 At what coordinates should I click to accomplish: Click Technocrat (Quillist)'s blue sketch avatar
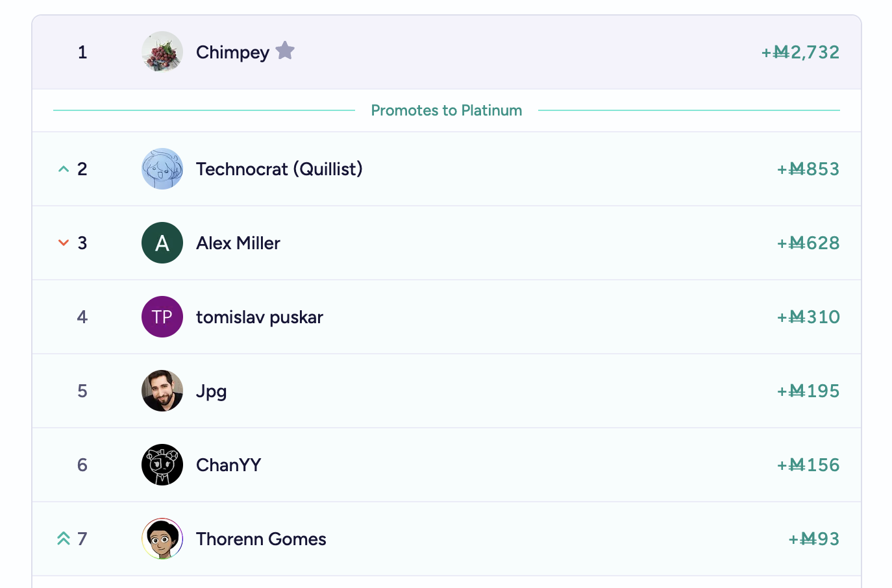[x=162, y=169]
